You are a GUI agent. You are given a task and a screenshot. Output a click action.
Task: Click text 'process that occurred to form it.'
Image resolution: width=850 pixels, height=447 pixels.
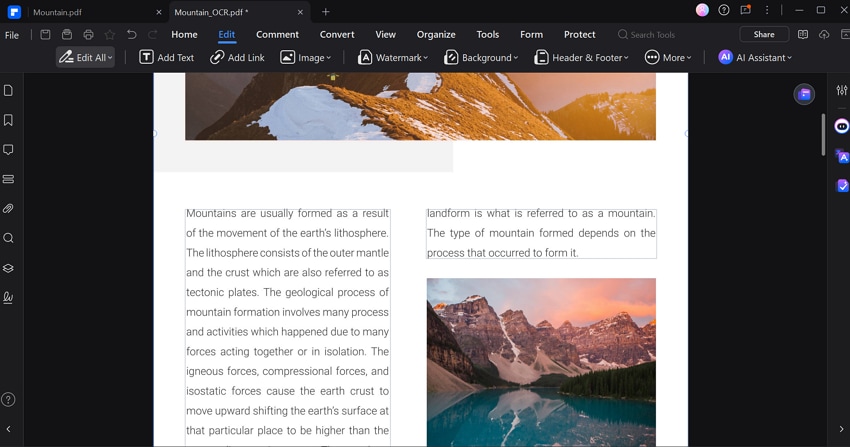503,253
